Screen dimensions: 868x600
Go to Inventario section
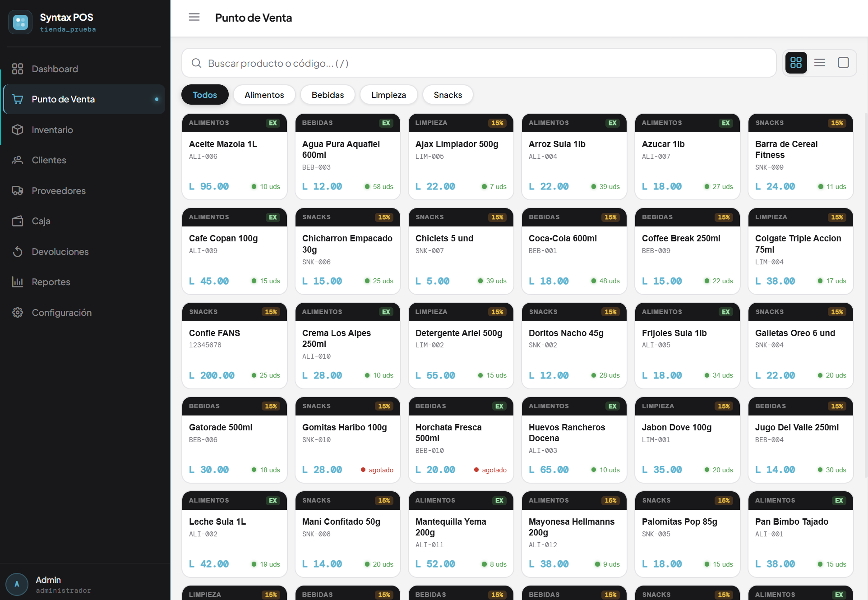84,130
